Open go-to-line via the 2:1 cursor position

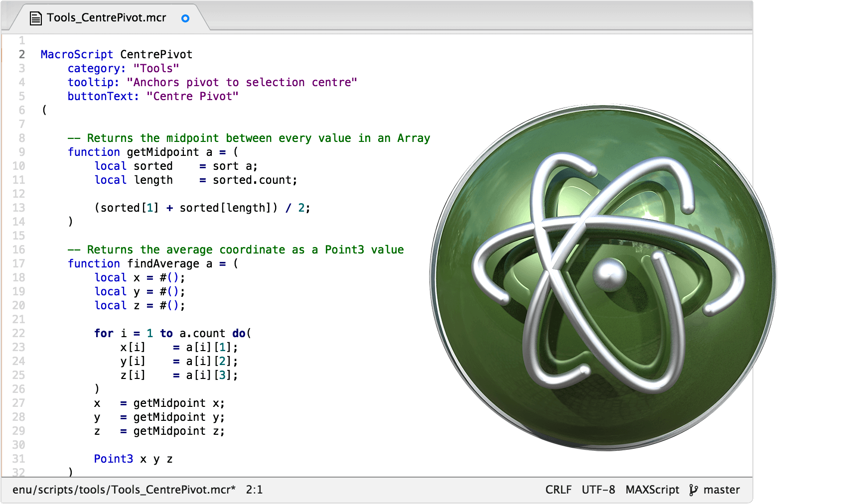pos(254,490)
